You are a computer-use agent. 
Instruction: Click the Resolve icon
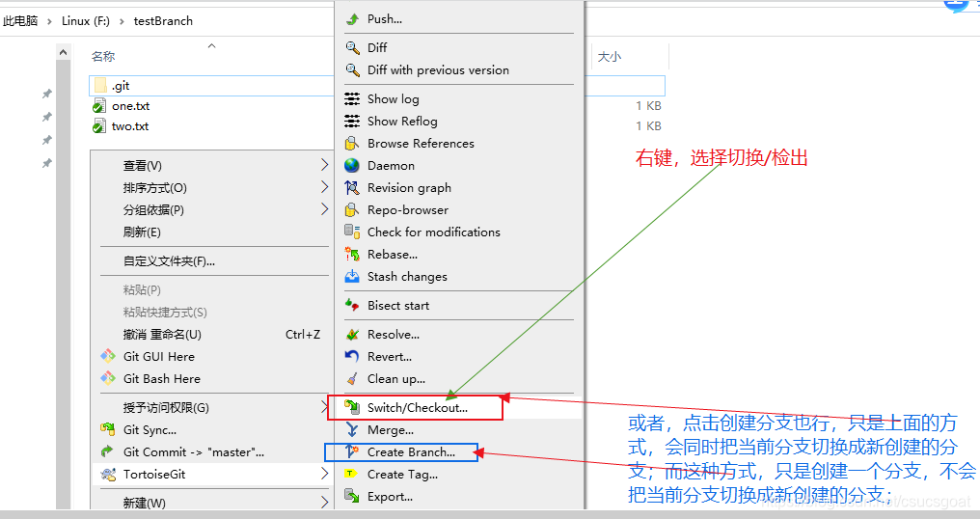click(352, 335)
